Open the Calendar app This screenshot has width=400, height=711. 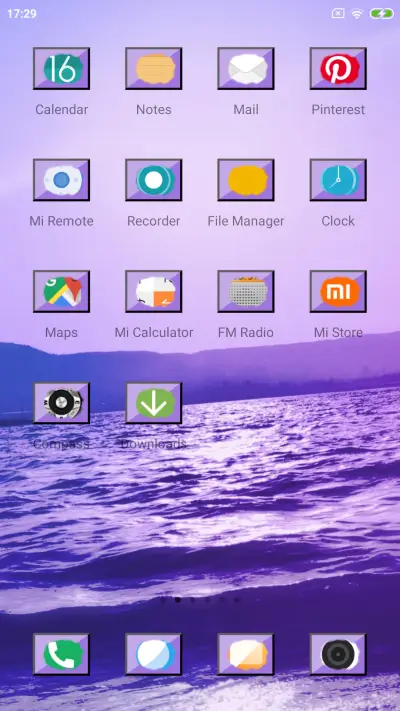(x=61, y=68)
